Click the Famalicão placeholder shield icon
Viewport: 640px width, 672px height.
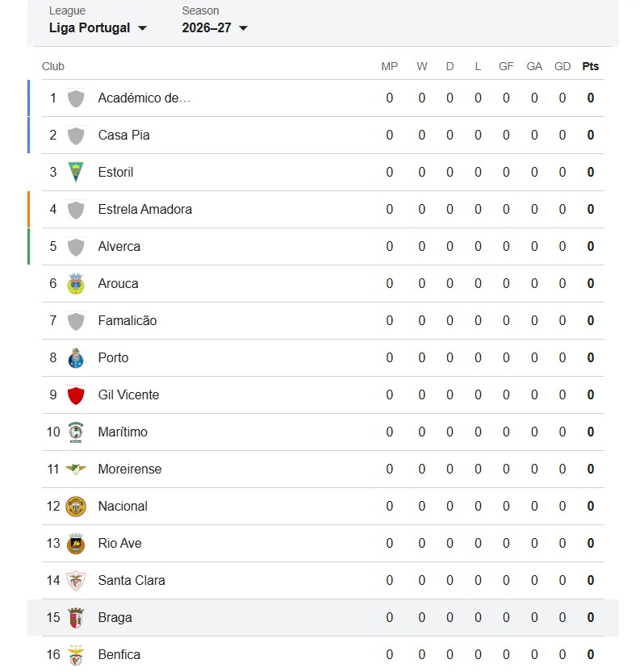76,321
